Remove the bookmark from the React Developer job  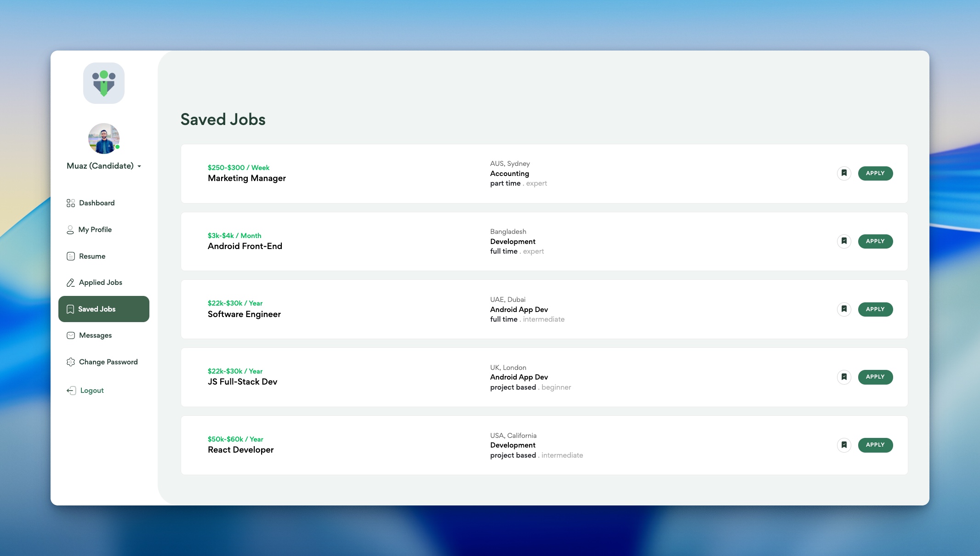(x=844, y=445)
